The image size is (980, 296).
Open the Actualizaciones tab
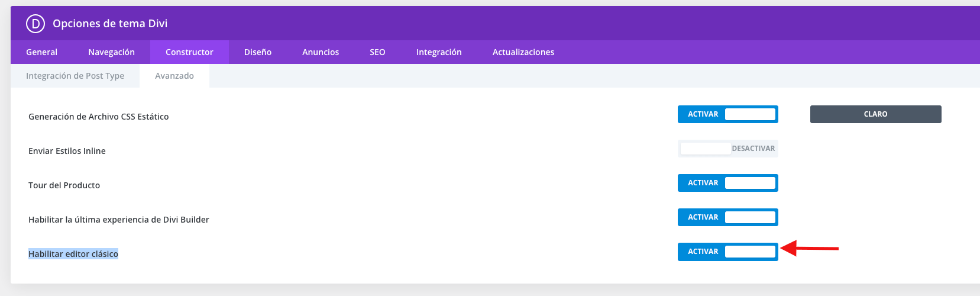click(523, 52)
